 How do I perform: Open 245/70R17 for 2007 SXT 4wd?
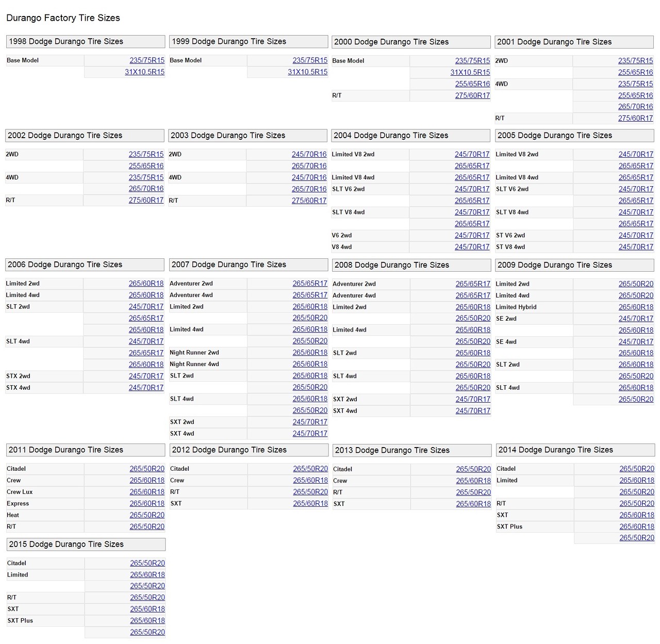(310, 434)
